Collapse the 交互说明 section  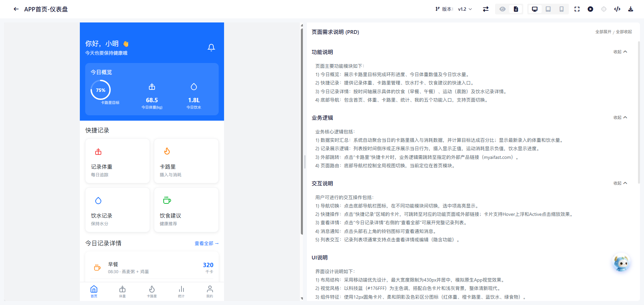(620, 183)
